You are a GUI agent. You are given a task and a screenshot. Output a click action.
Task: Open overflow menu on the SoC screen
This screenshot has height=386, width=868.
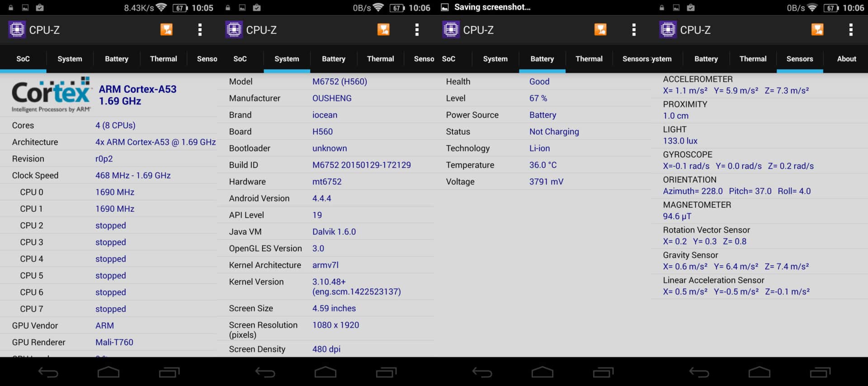200,30
